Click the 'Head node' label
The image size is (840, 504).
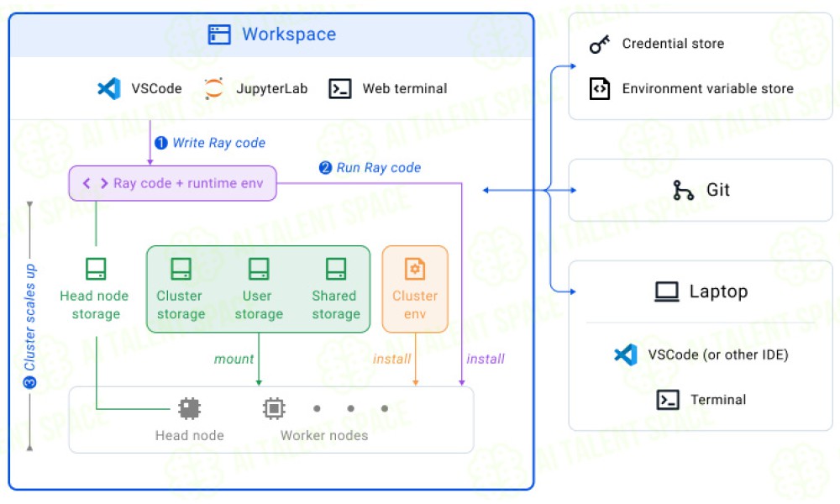click(x=190, y=435)
